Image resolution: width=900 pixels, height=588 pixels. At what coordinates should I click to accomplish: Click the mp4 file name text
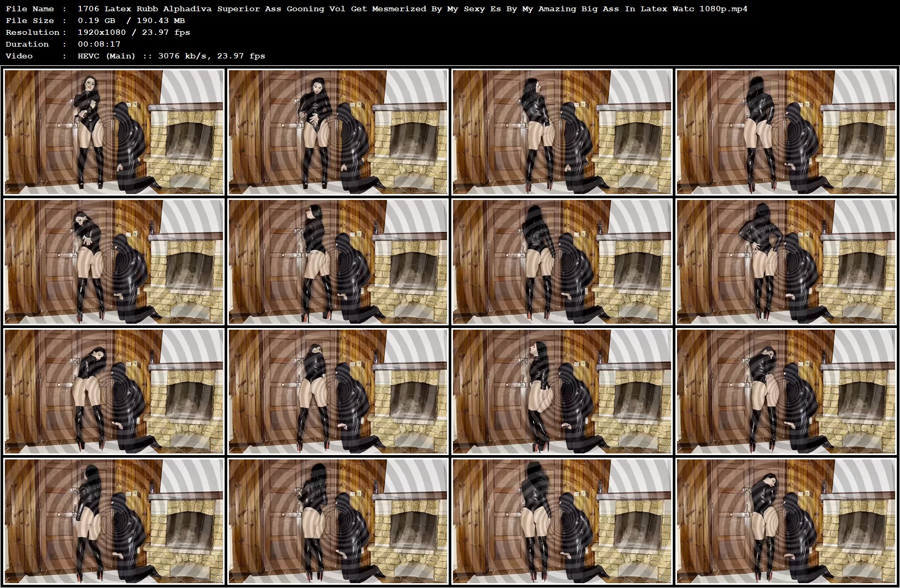[412, 9]
